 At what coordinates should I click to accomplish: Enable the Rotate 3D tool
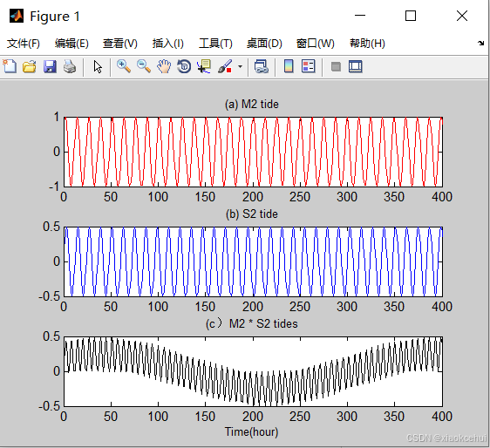click(x=184, y=66)
